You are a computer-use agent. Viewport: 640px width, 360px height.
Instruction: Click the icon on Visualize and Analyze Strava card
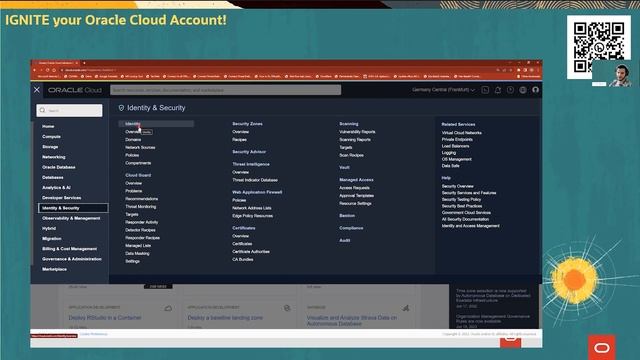405,308
